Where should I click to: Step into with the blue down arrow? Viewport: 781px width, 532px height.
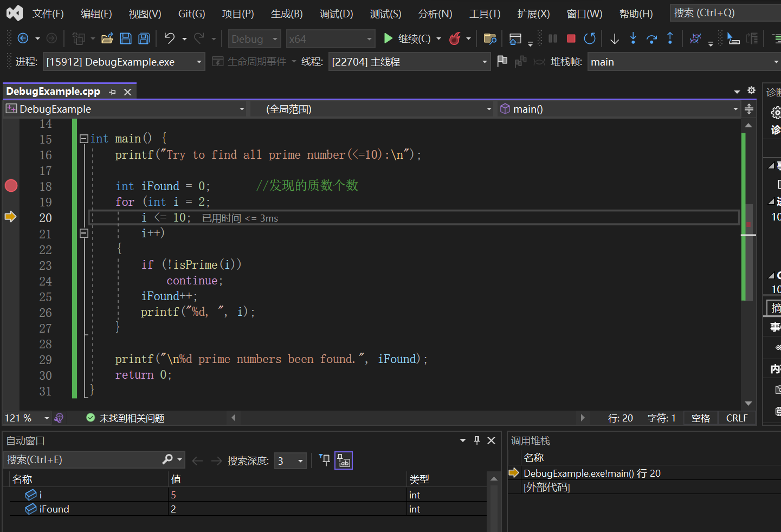point(633,38)
